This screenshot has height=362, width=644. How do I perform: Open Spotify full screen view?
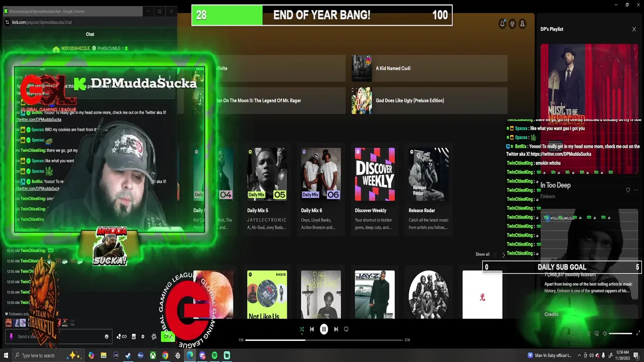click(x=639, y=333)
